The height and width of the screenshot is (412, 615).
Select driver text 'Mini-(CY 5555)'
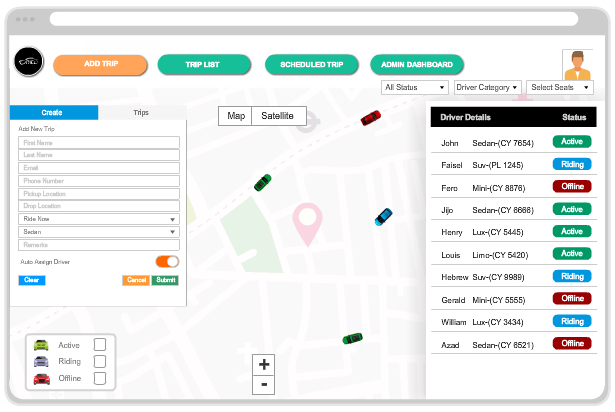(x=499, y=300)
